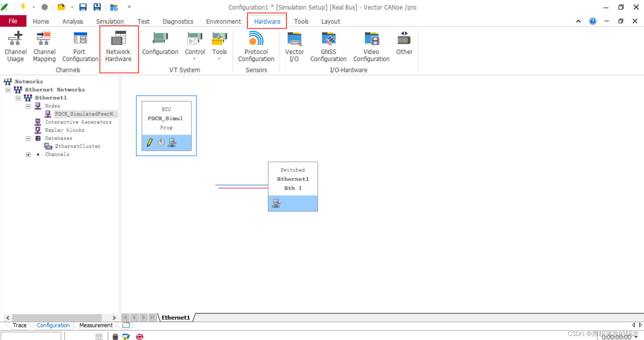This screenshot has width=644, height=340.
Task: Click the gray stop measurement button
Action: point(44,7)
